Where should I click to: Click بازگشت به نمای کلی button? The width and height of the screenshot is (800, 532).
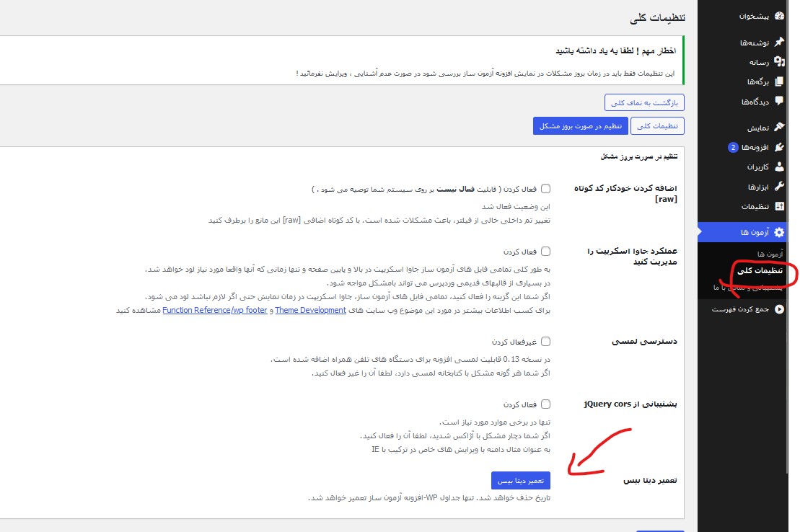643,102
